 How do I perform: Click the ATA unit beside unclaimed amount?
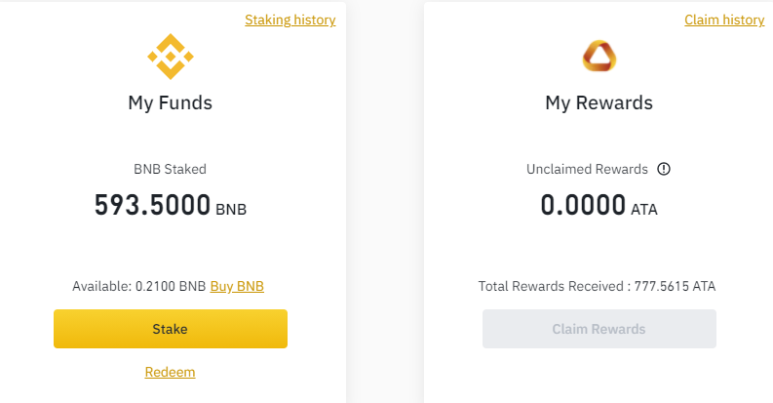point(644,210)
